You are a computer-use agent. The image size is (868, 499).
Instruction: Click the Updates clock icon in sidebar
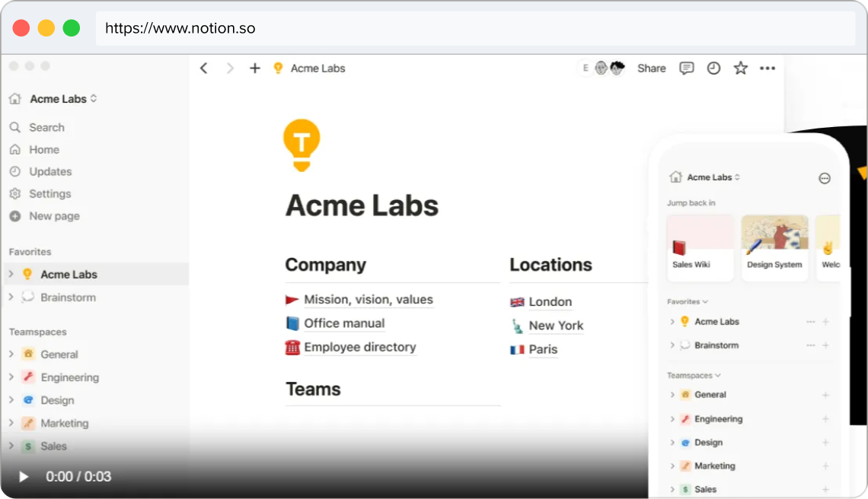(15, 171)
